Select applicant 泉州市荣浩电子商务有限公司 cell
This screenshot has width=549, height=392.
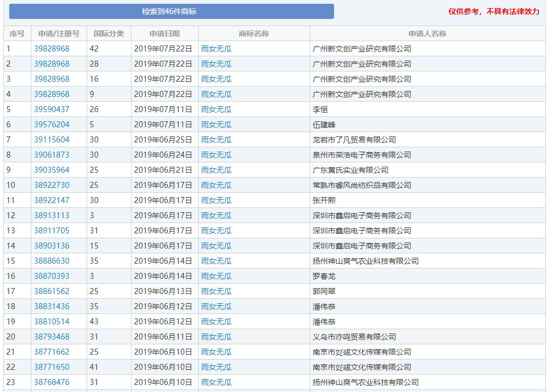point(428,155)
